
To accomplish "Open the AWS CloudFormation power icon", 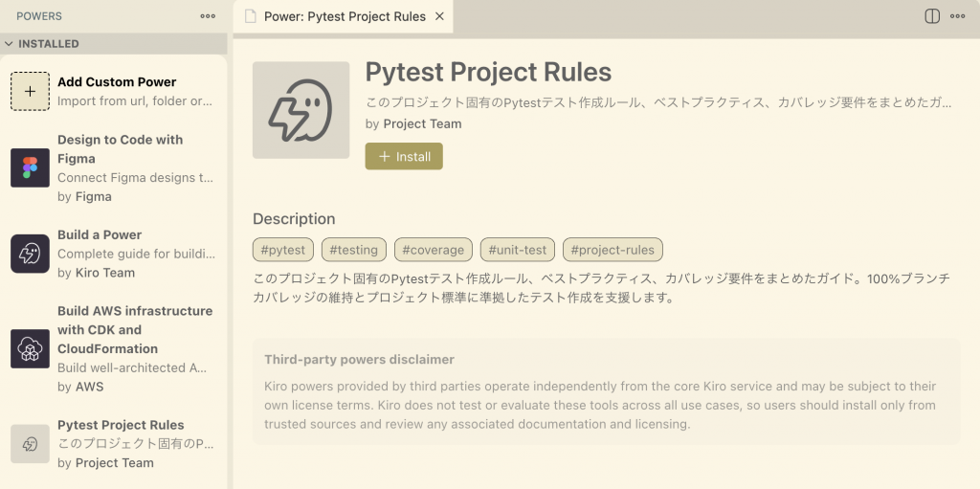I will click(30, 348).
